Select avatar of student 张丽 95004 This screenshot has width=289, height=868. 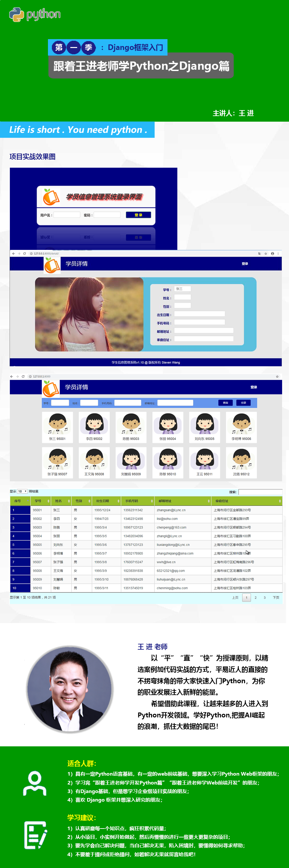tap(167, 424)
